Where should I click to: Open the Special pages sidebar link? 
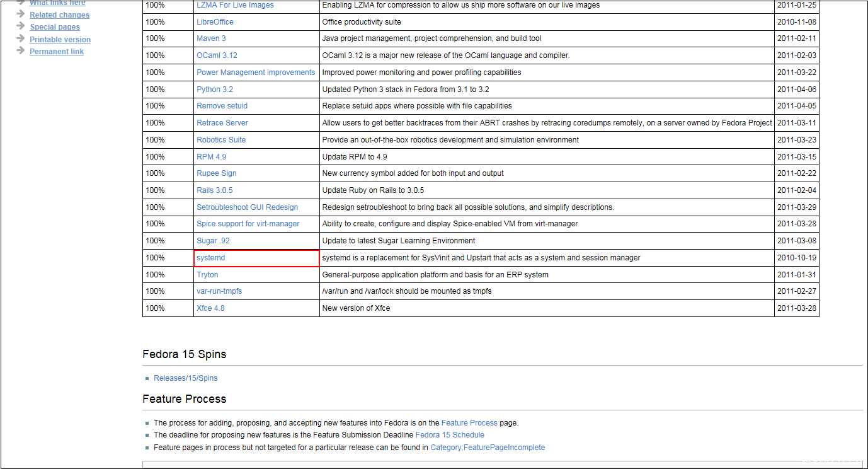[55, 27]
